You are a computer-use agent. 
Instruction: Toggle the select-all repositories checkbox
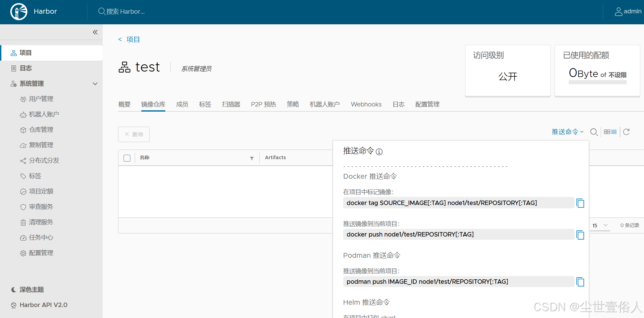127,158
